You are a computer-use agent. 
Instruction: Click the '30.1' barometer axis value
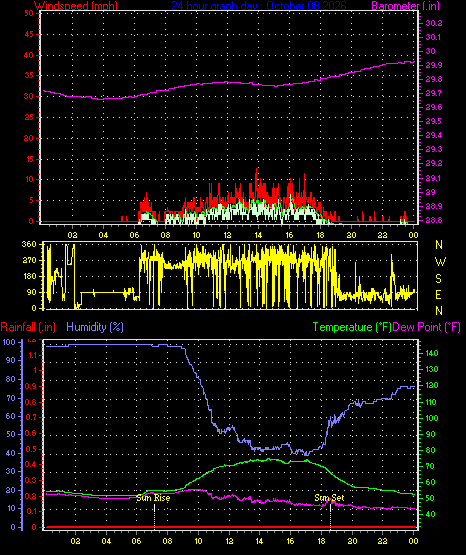[433, 37]
